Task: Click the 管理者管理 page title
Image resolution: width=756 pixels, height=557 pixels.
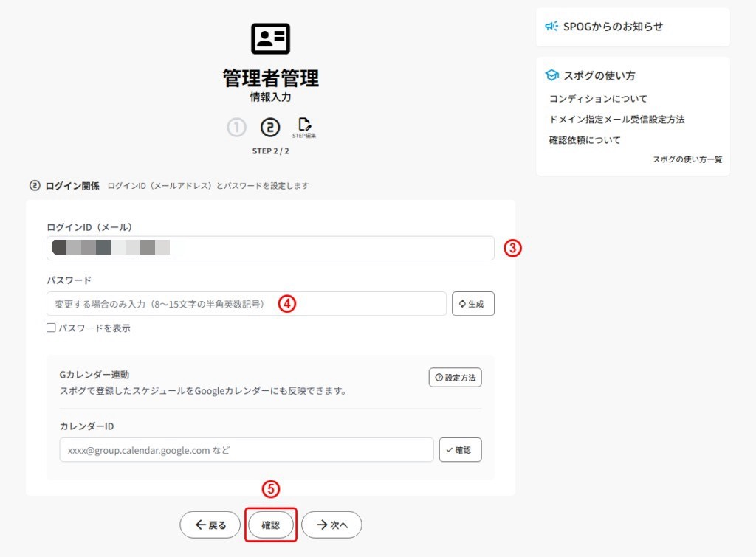Action: pos(270,78)
